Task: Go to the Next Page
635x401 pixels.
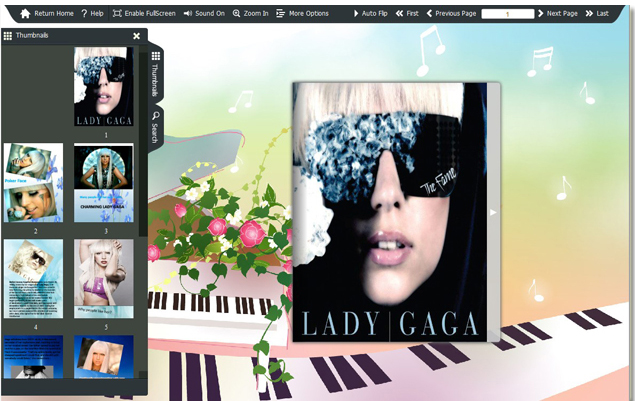Action: [558, 13]
